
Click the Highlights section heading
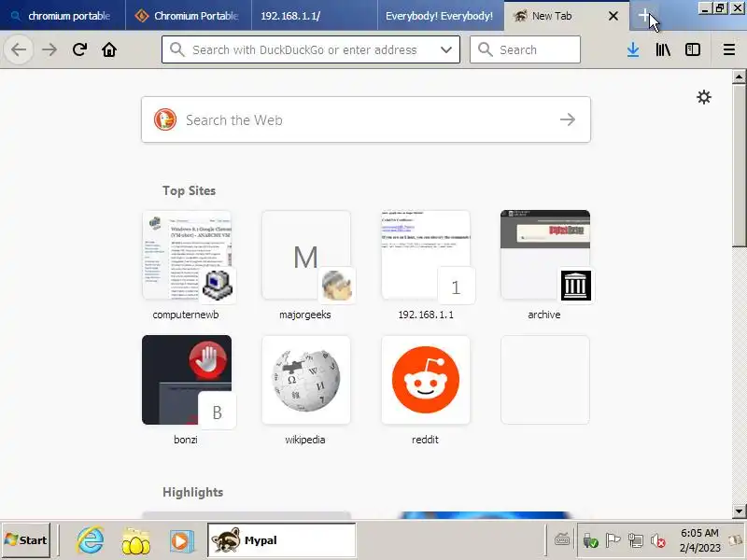[x=193, y=492]
